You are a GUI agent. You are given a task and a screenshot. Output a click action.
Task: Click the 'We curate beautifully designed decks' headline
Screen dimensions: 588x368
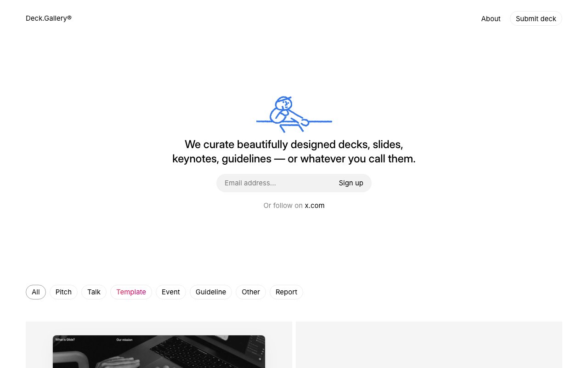(x=294, y=151)
